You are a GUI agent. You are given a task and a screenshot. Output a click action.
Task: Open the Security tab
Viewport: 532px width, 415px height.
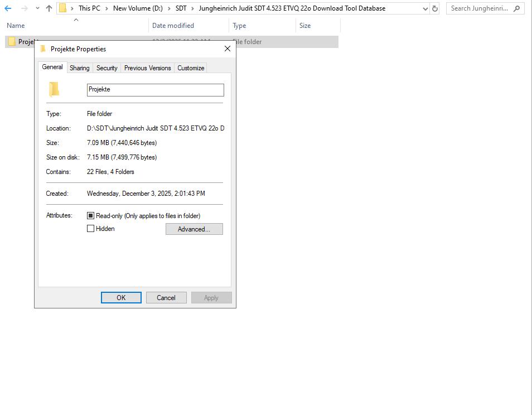pyautogui.click(x=107, y=68)
